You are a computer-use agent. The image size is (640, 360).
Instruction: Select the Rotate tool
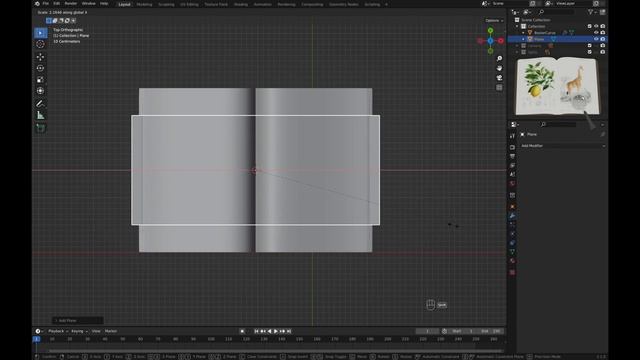click(40, 68)
